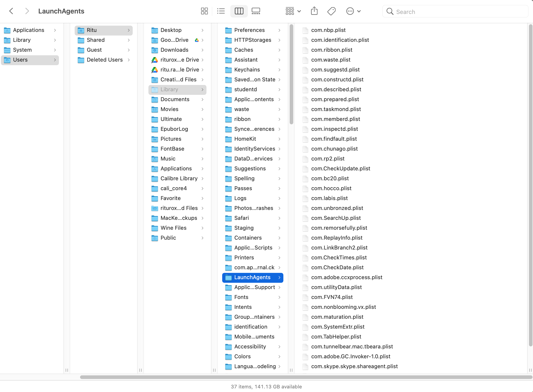Screen dimensions: 533x392
Task: Click the Share toolbar icon
Action: [314, 11]
